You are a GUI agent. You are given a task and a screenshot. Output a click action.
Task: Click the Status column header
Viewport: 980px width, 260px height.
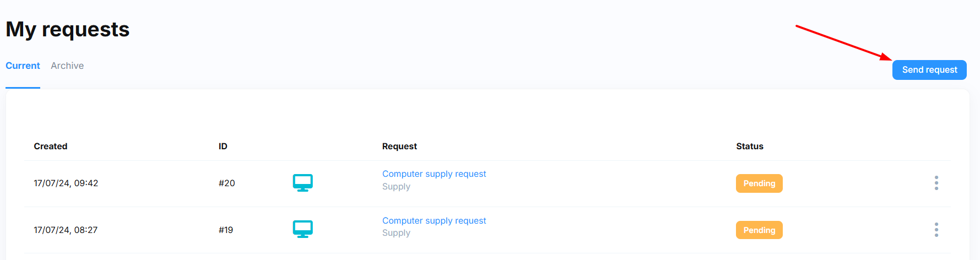point(749,146)
